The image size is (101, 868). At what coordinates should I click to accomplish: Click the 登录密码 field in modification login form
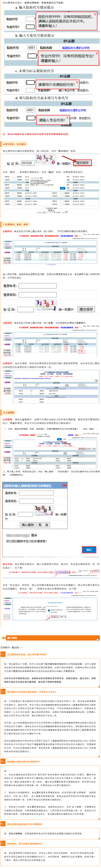pos(37,295)
